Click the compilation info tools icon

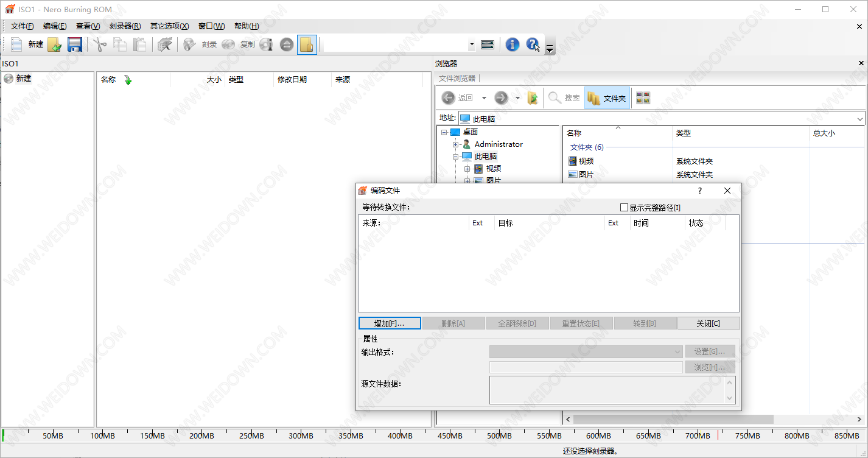164,44
